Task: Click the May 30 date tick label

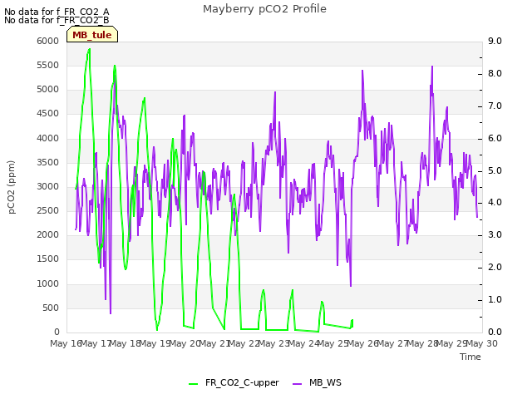Action: [482, 343]
